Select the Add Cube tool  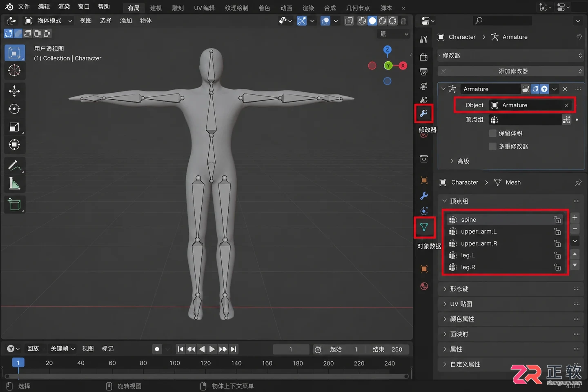coord(14,204)
